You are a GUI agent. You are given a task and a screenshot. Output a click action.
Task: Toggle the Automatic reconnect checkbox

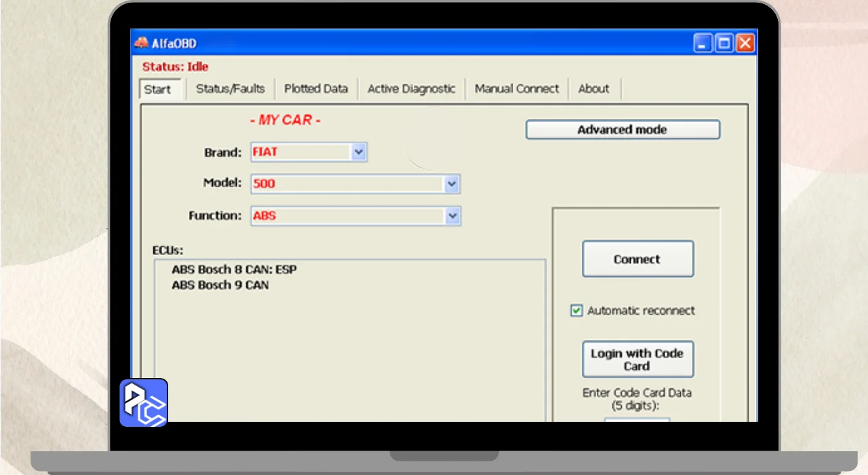click(x=576, y=310)
